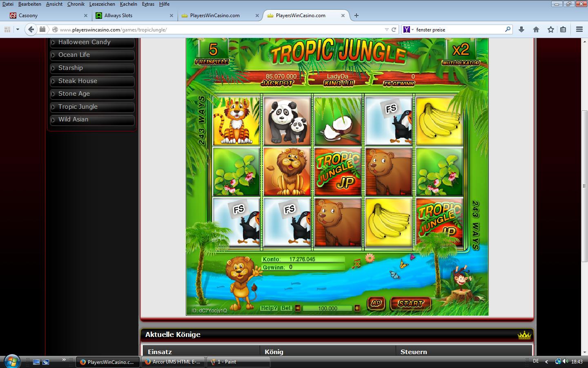The height and width of the screenshot is (368, 588).
Task: Open the Datei menu
Action: tap(8, 4)
